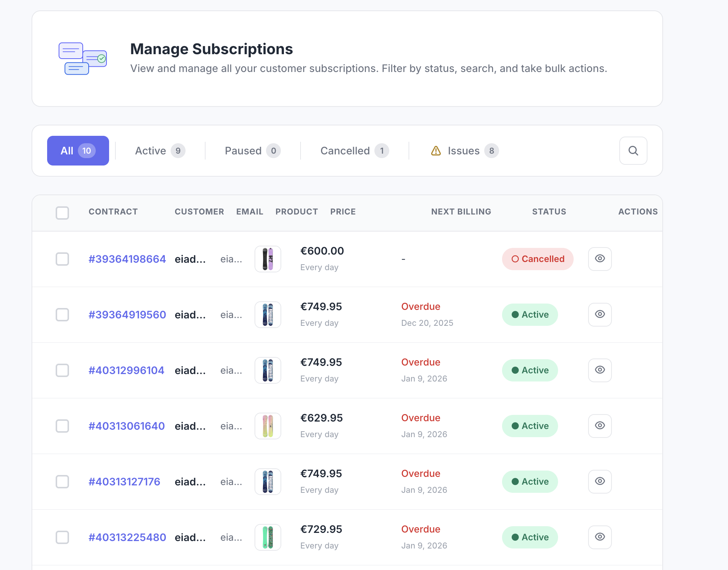Click the €729.95 price value
The image size is (728, 570).
[321, 529]
